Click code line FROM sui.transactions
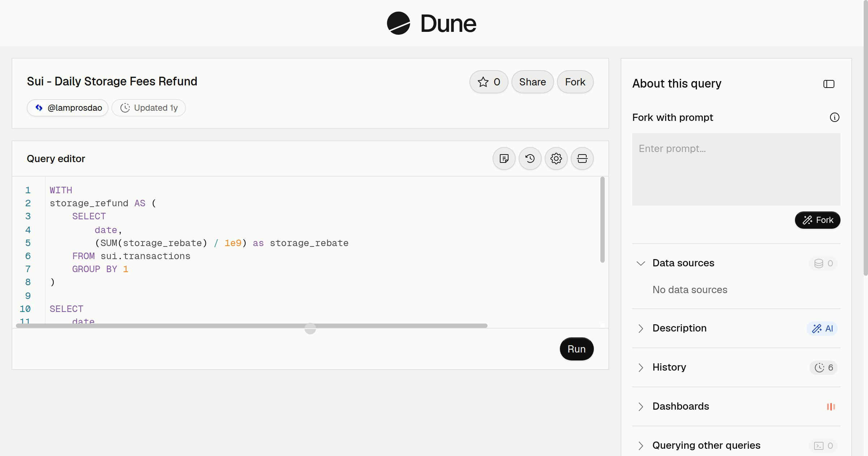868x456 pixels. pos(131,256)
